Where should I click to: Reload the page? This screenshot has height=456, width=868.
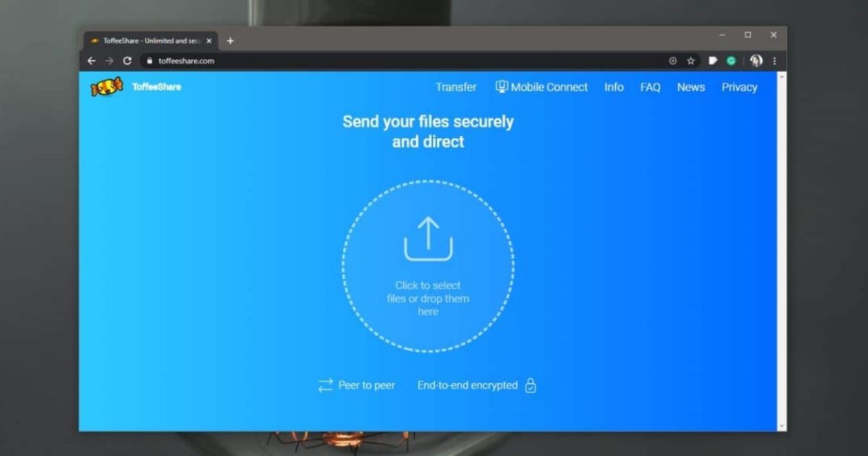pyautogui.click(x=127, y=61)
